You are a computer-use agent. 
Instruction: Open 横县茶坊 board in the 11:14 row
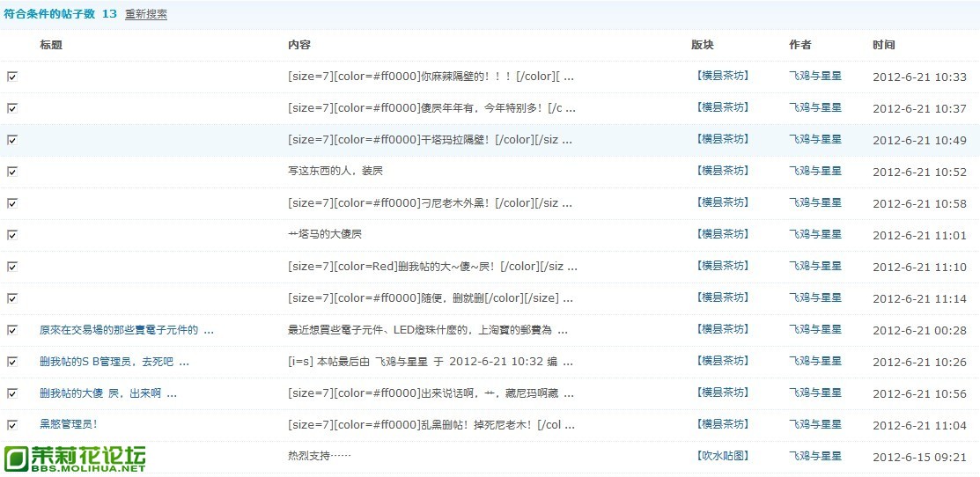[721, 297]
